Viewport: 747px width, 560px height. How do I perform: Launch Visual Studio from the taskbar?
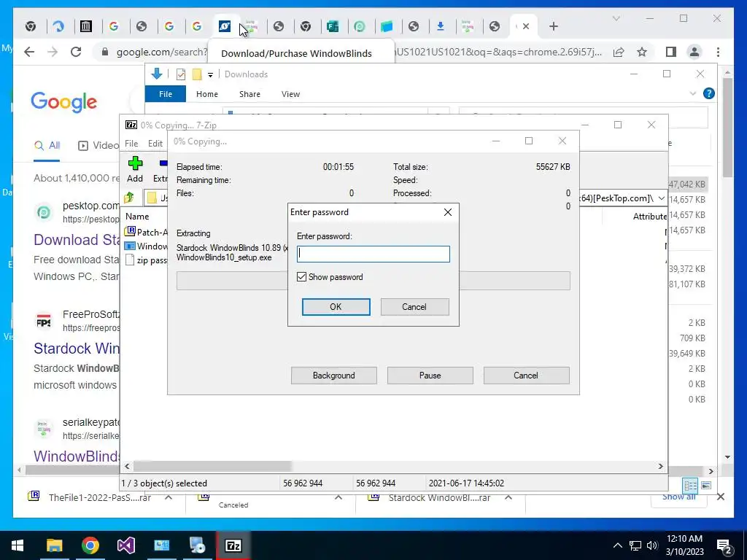[125, 545]
